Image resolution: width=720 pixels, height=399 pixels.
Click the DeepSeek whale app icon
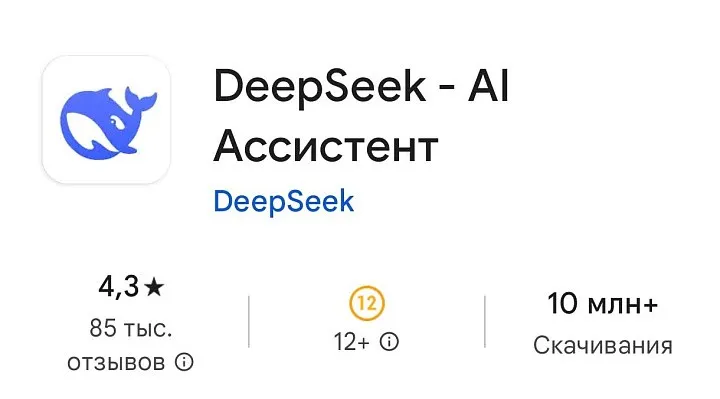point(106,120)
